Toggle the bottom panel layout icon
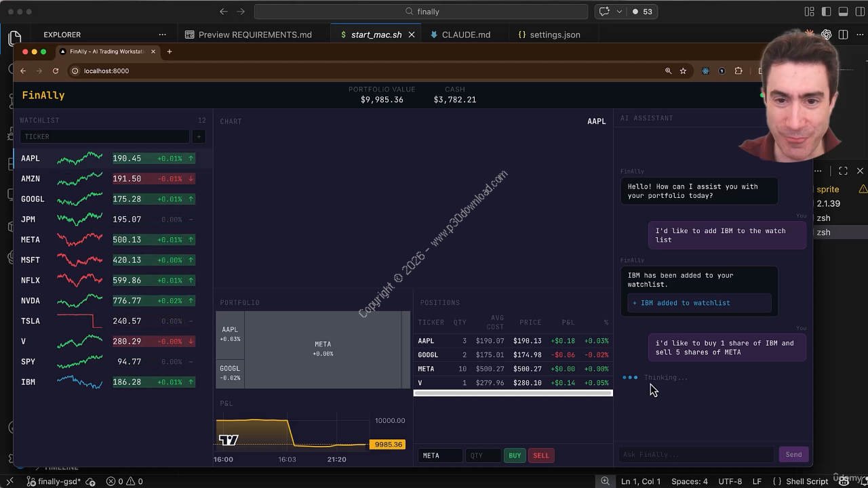The width and height of the screenshot is (868, 488). pos(843,12)
